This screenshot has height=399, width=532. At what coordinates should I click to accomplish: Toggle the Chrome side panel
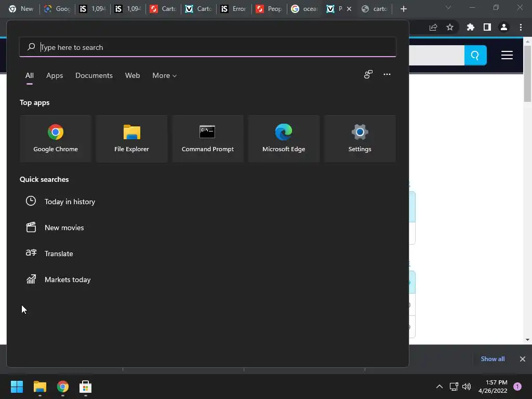(487, 27)
